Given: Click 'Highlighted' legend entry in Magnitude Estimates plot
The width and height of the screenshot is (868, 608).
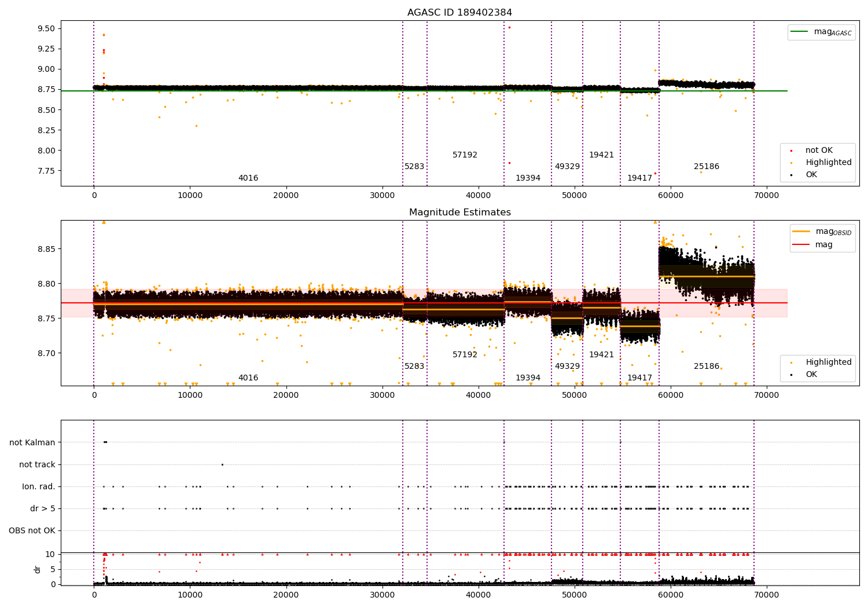Looking at the screenshot, I should pos(829,362).
